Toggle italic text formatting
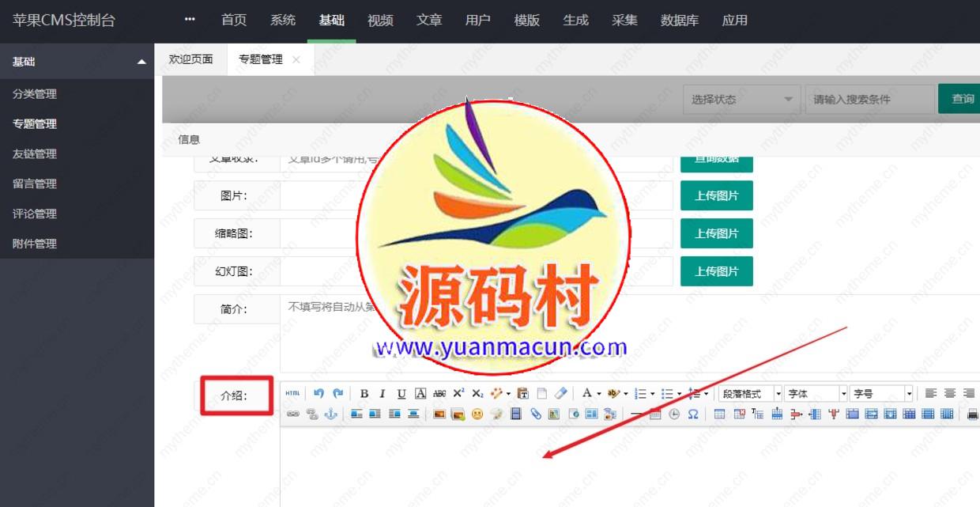980x507 pixels. click(x=383, y=393)
